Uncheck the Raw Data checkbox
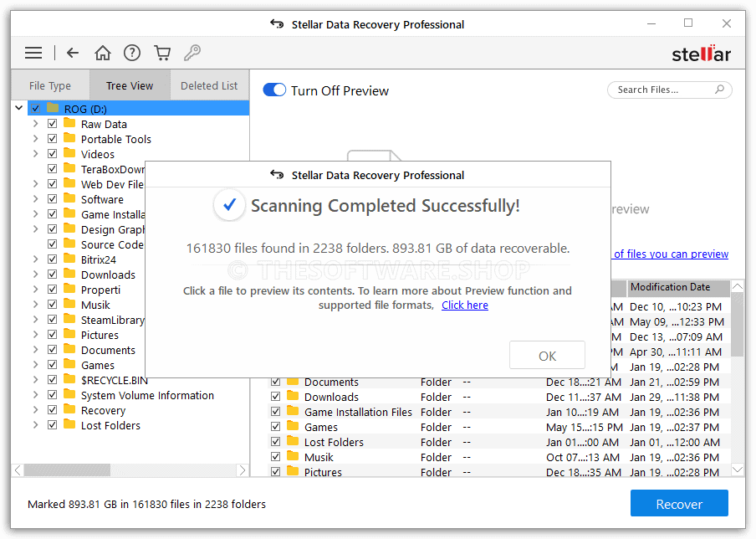Viewport: 756px width, 539px height. (x=53, y=124)
